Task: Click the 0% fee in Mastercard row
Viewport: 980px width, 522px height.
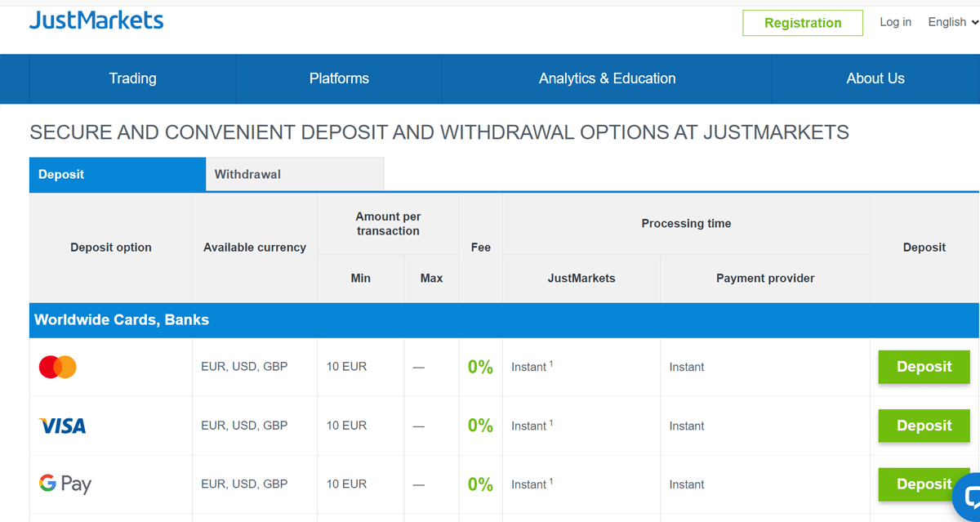Action: (480, 367)
